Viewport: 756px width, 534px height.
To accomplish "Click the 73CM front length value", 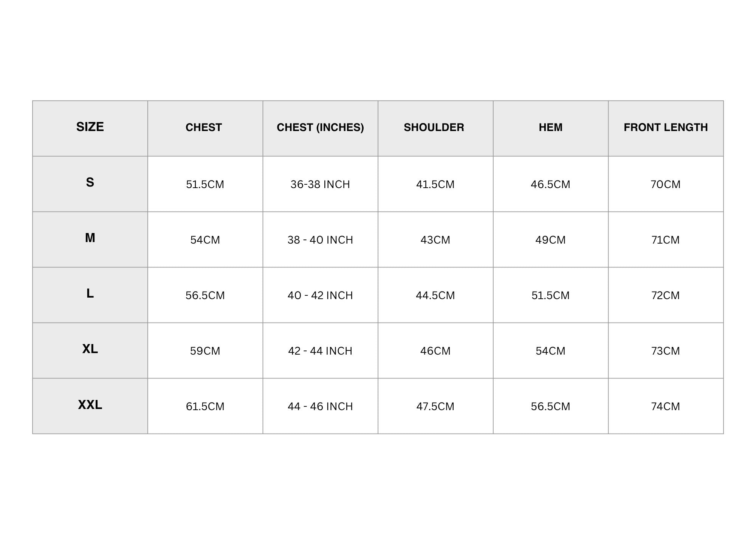I will click(x=665, y=351).
